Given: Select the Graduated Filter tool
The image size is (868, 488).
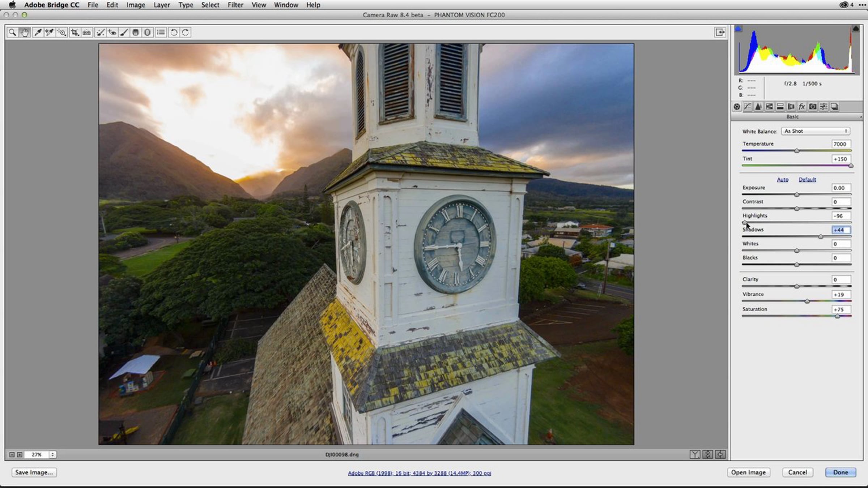Looking at the screenshot, I should (x=136, y=33).
